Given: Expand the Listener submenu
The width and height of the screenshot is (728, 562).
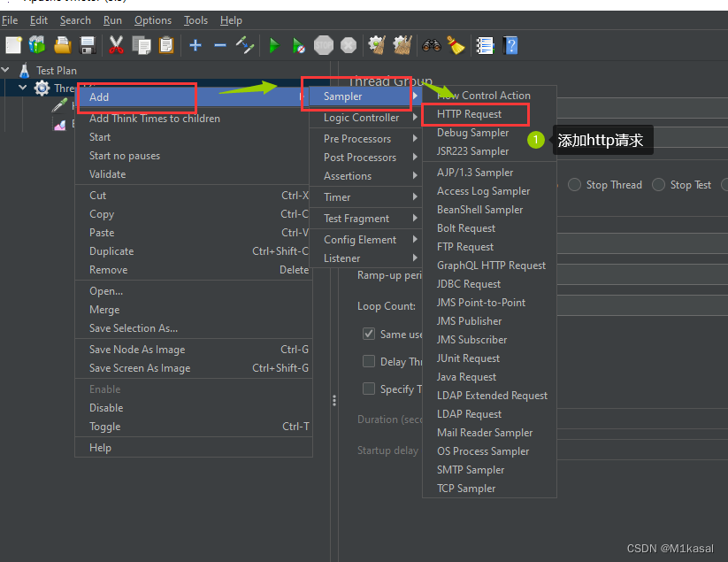Looking at the screenshot, I should (x=365, y=258).
